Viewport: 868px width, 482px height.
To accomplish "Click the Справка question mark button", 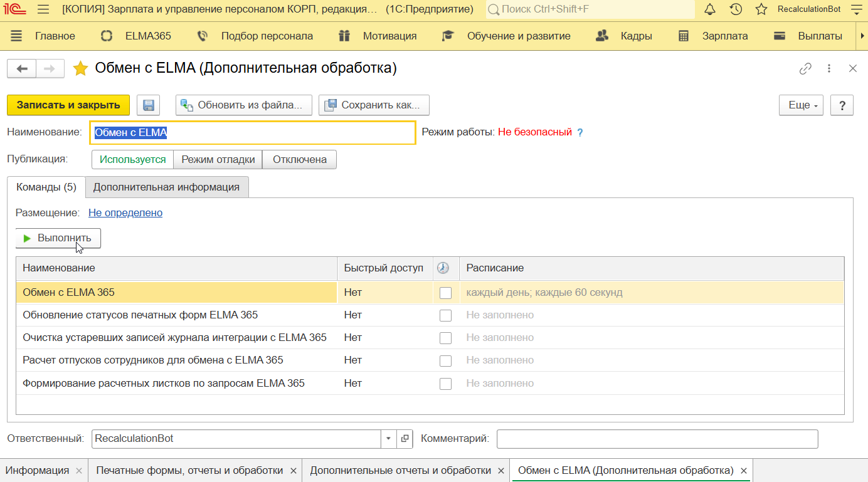I will (x=842, y=105).
